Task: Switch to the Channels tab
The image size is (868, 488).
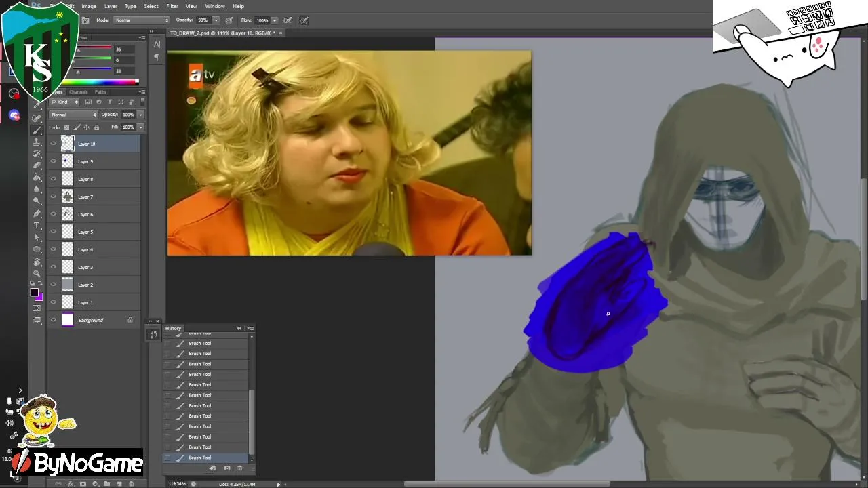Action: click(79, 91)
